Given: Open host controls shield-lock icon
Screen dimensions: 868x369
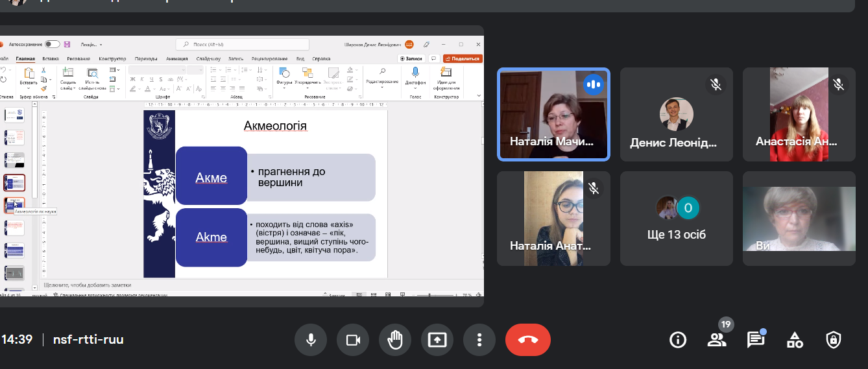Looking at the screenshot, I should coord(834,340).
